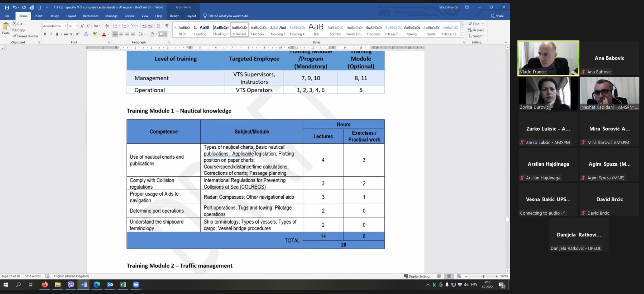Increase font size with Grow Font icon

82,26
